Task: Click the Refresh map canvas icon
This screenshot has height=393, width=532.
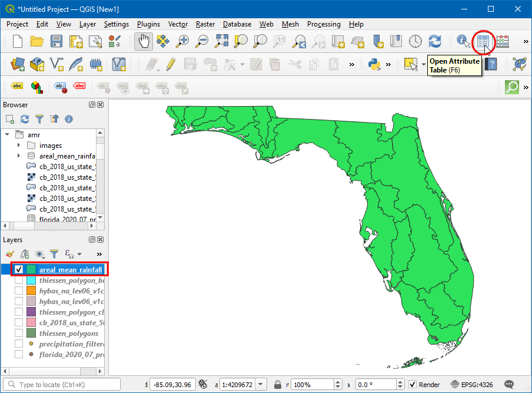Action: pyautogui.click(x=435, y=41)
